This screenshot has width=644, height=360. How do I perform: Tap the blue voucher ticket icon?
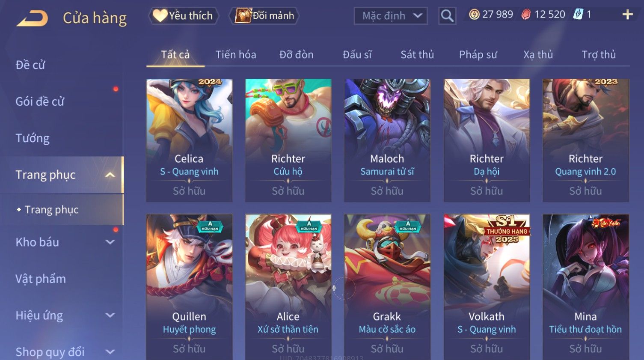[578, 15]
